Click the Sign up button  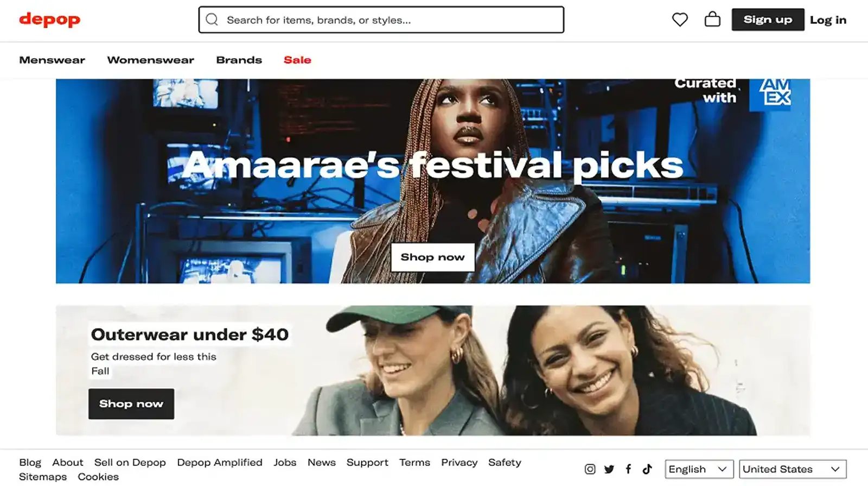[x=768, y=20]
